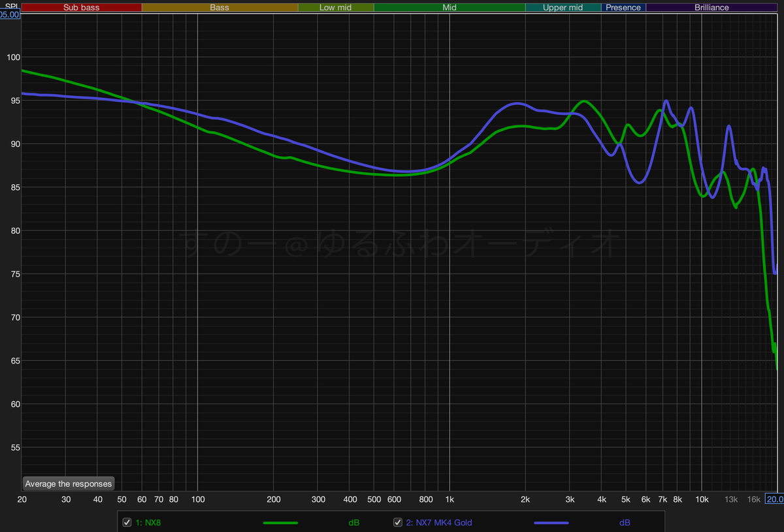Click the 100 frequency axis label

(x=197, y=499)
